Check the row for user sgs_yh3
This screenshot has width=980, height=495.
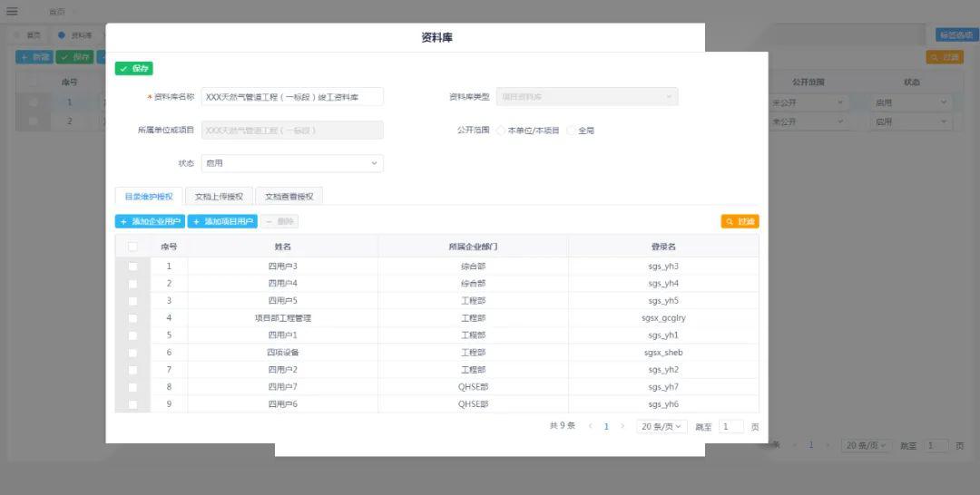tap(132, 267)
